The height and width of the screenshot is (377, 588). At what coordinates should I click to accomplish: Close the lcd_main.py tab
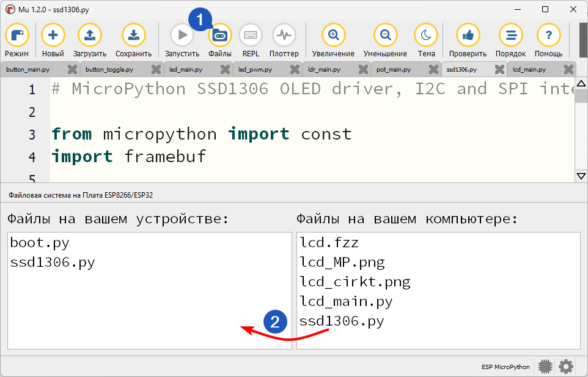(568, 69)
